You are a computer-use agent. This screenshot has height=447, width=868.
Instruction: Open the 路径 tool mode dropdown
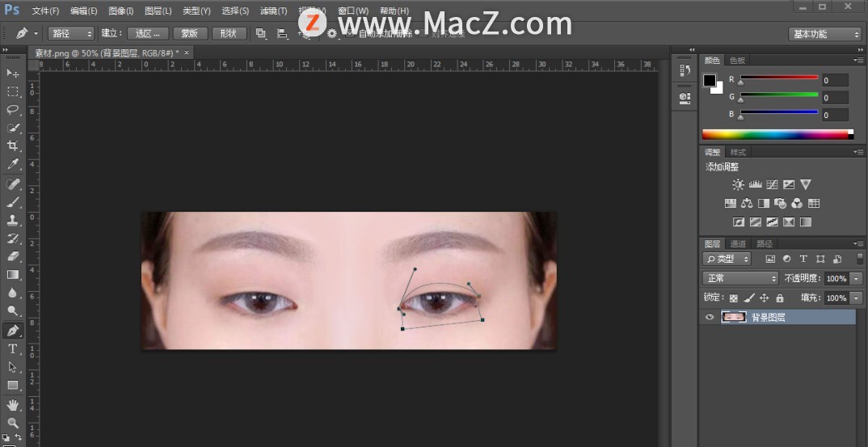tap(71, 34)
